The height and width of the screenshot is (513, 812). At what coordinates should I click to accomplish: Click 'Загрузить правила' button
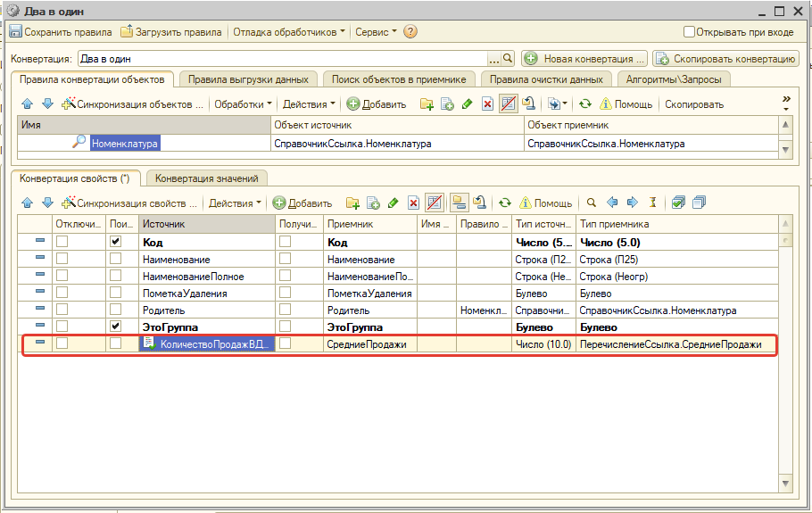coord(171,32)
